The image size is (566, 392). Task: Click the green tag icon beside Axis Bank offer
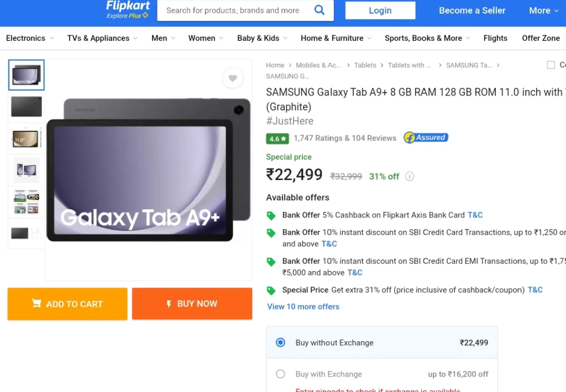pos(271,216)
